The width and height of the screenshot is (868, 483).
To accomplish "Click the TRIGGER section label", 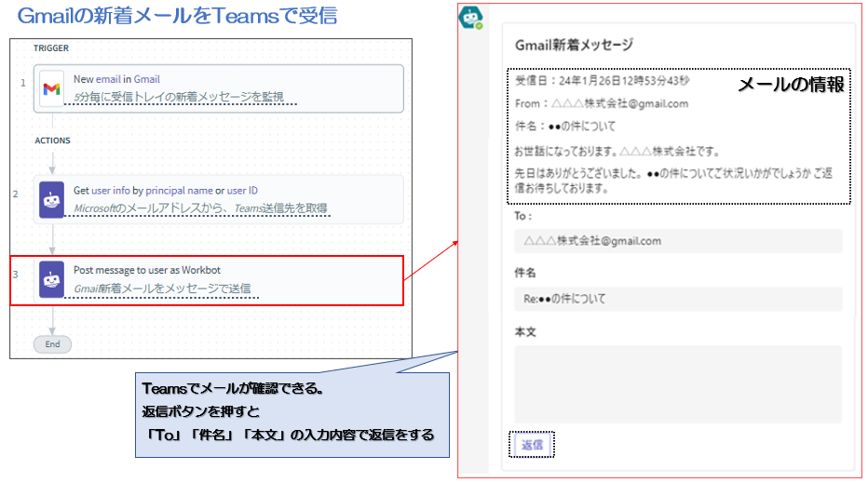I will [51, 48].
